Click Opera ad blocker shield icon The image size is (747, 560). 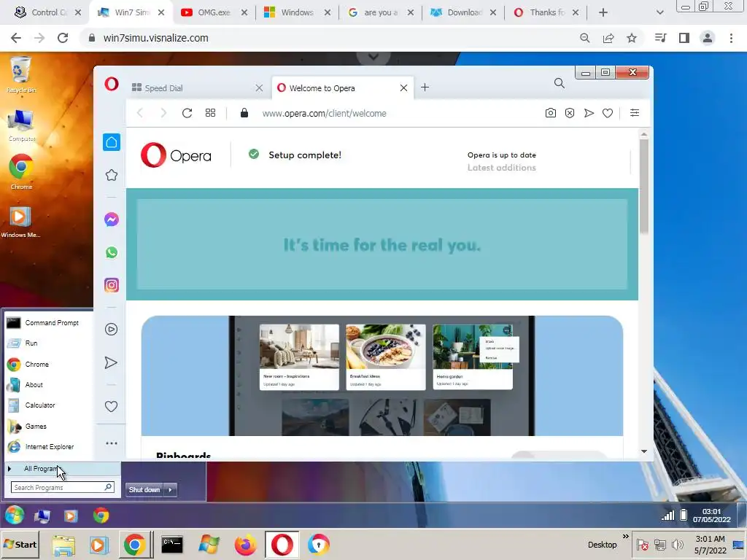pyautogui.click(x=570, y=113)
